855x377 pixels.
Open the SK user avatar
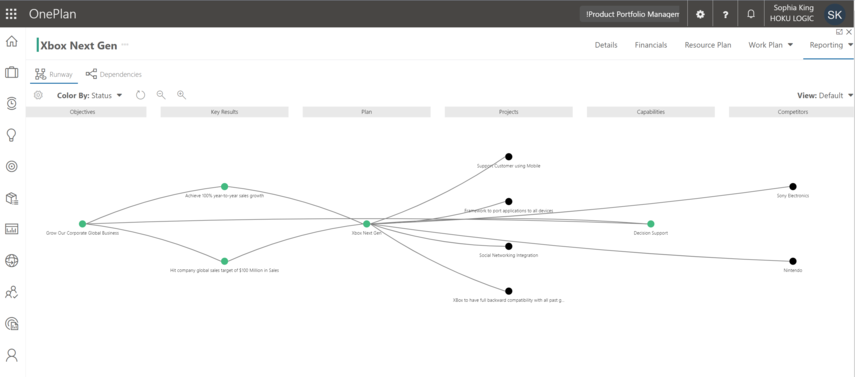click(834, 15)
